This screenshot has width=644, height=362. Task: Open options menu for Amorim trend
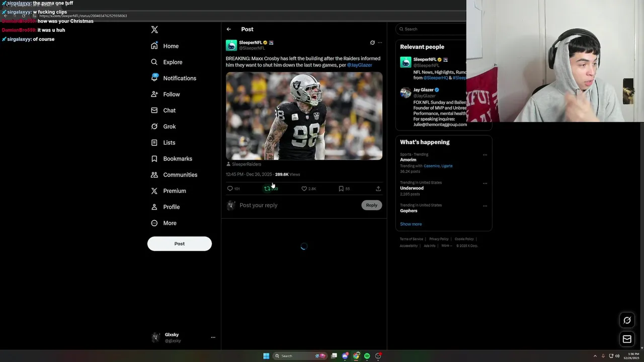tap(485, 155)
